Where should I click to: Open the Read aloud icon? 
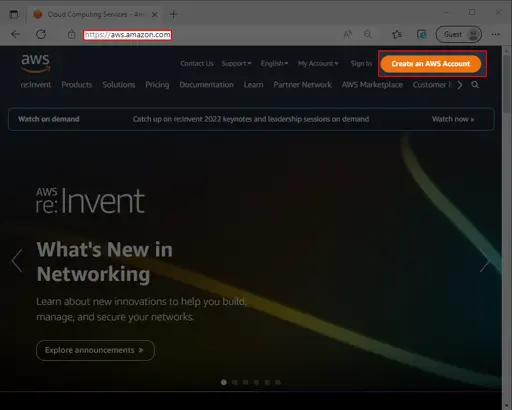(348, 34)
